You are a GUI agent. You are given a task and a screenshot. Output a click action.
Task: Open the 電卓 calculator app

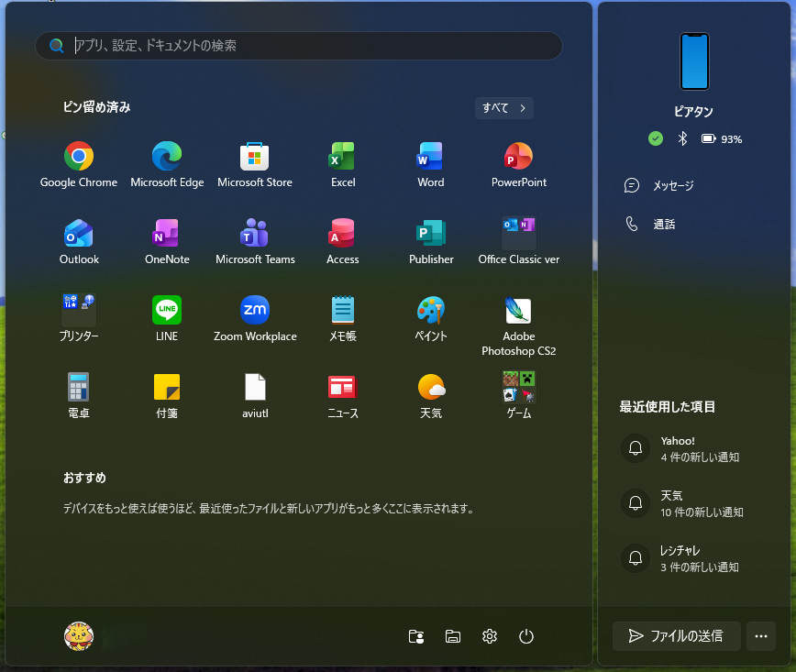pos(79,396)
